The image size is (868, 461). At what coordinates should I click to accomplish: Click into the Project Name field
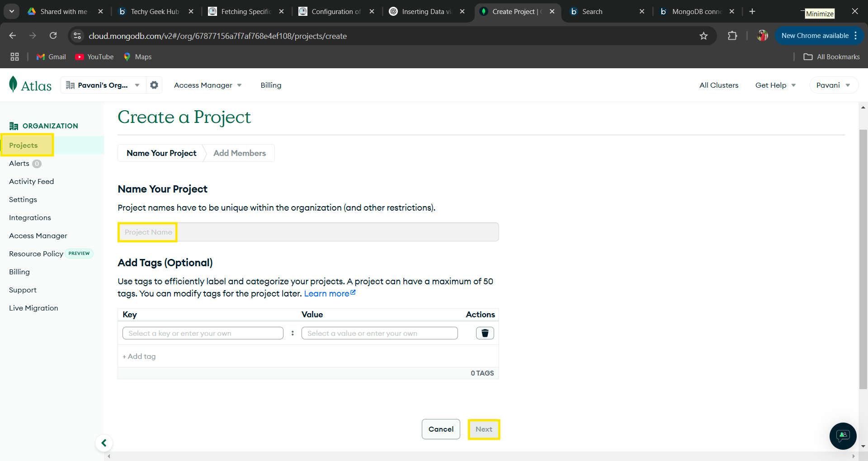308,232
